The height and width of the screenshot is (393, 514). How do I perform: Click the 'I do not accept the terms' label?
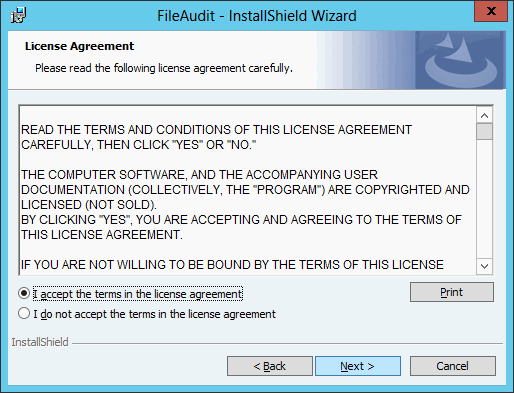tap(154, 314)
